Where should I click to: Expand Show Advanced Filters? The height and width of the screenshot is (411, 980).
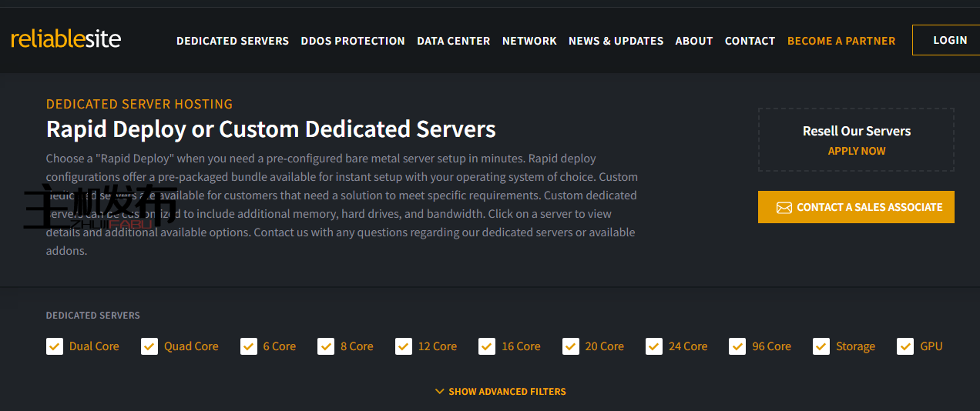pos(507,392)
